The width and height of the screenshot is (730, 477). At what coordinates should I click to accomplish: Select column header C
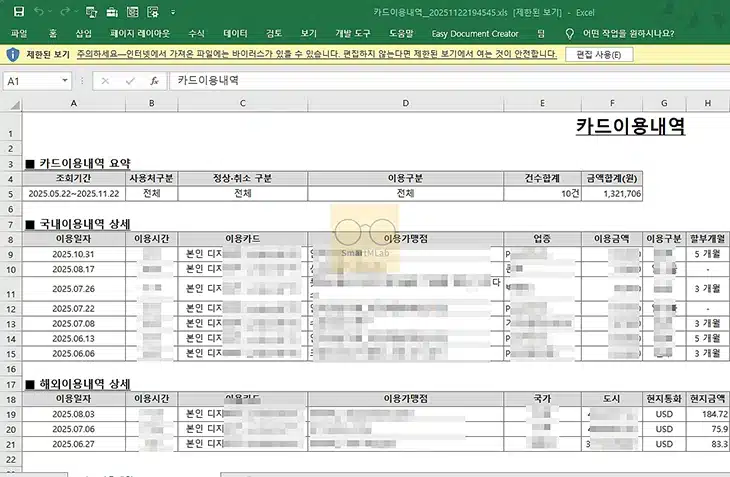tap(243, 104)
